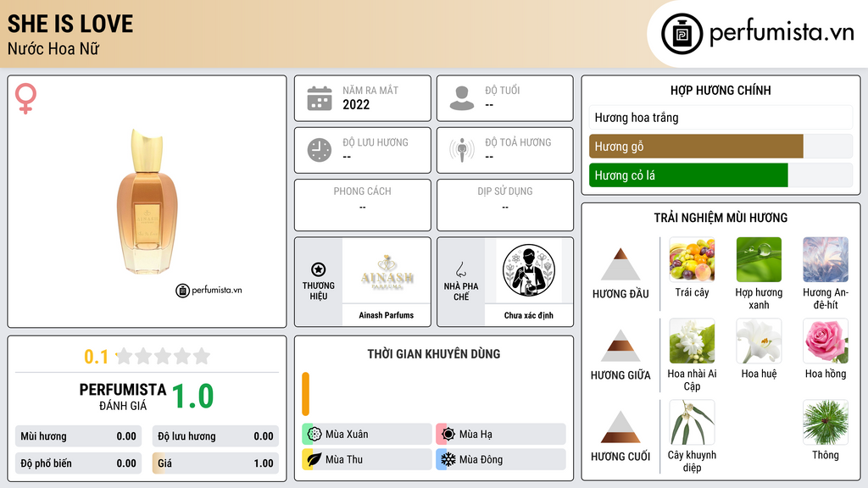The height and width of the screenshot is (488, 868).
Task: Click the Độ lưu hương 0.00 score row
Action: click(x=216, y=436)
